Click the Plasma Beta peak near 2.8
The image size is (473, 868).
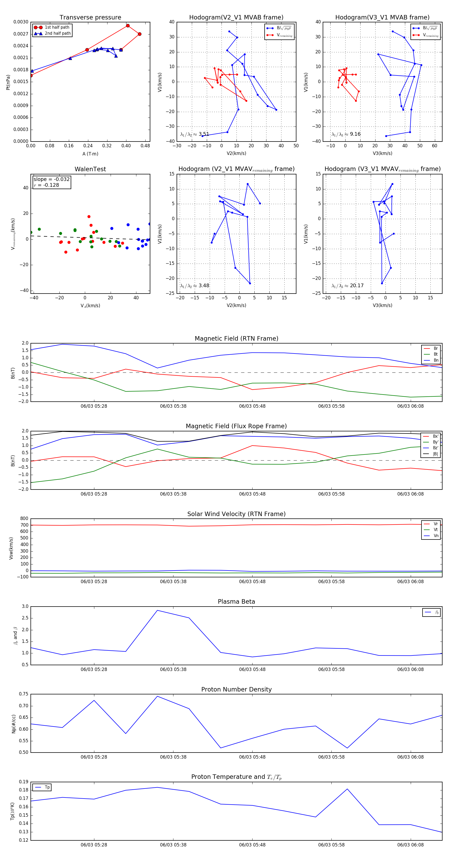157,610
